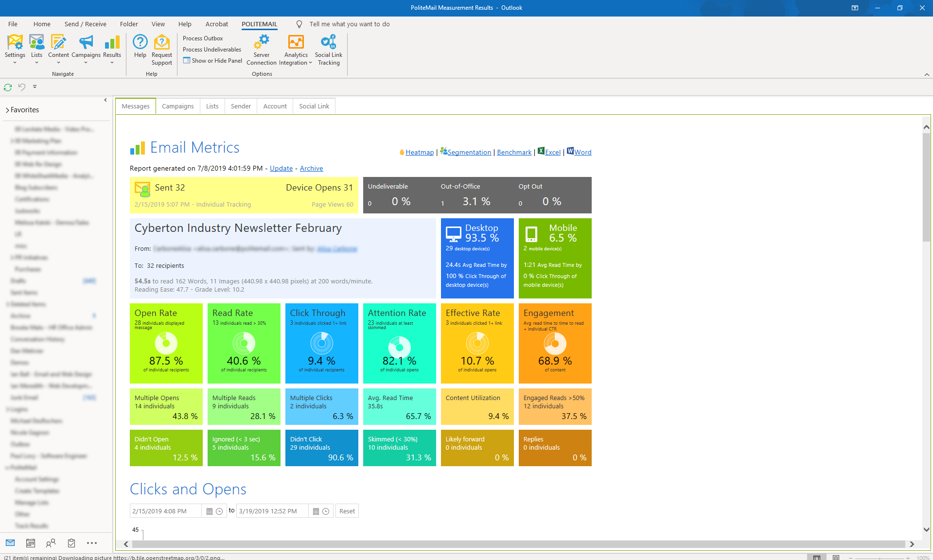Switch to People view icon
The image size is (933, 560).
point(51,543)
